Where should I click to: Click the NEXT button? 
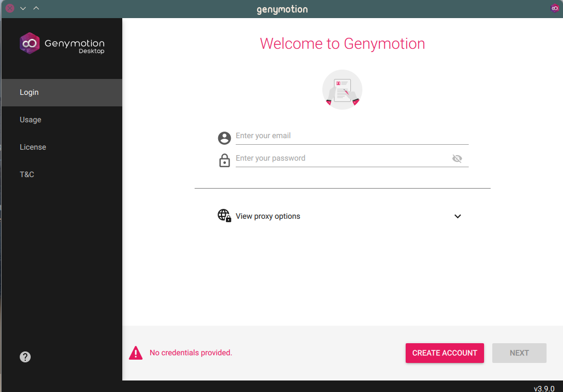click(x=519, y=353)
